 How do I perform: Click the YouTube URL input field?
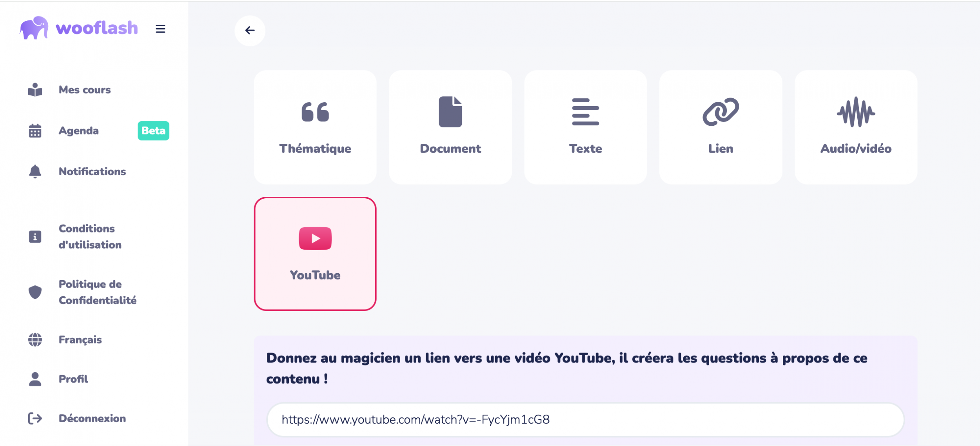tap(585, 419)
